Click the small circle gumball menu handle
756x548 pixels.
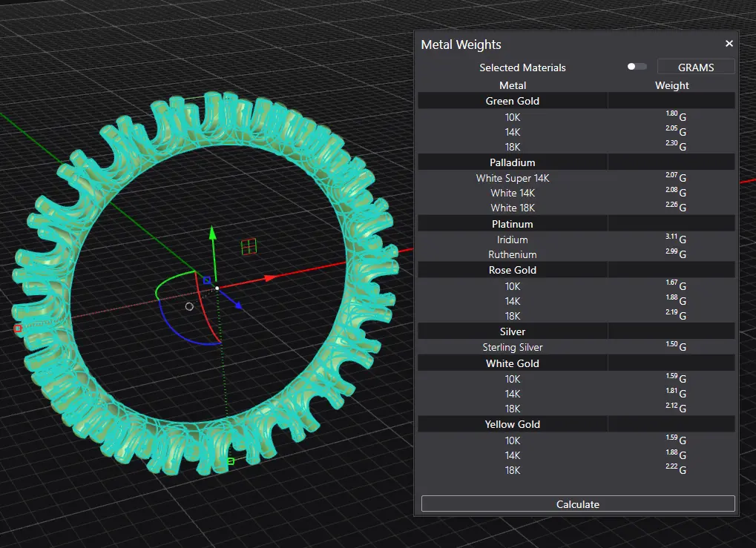[189, 306]
